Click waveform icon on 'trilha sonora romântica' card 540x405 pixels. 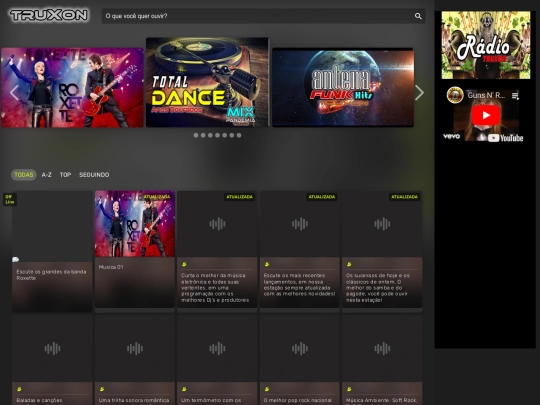(135, 349)
